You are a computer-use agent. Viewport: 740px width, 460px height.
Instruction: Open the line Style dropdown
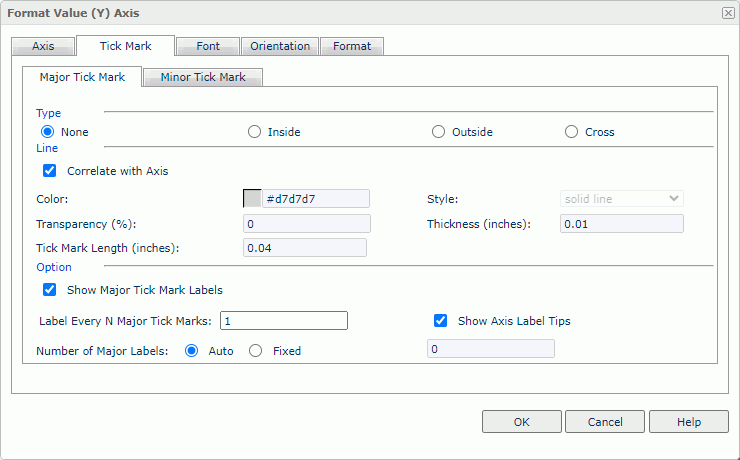[x=622, y=199]
